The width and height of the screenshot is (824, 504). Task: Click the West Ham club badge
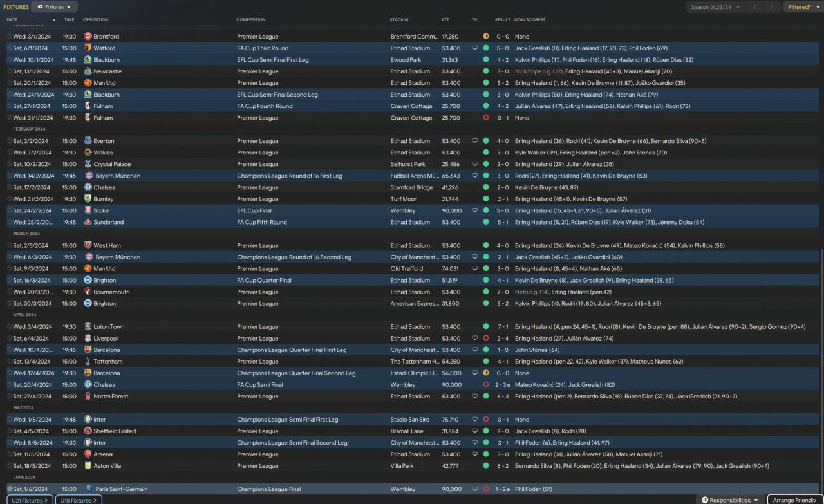[x=88, y=245]
